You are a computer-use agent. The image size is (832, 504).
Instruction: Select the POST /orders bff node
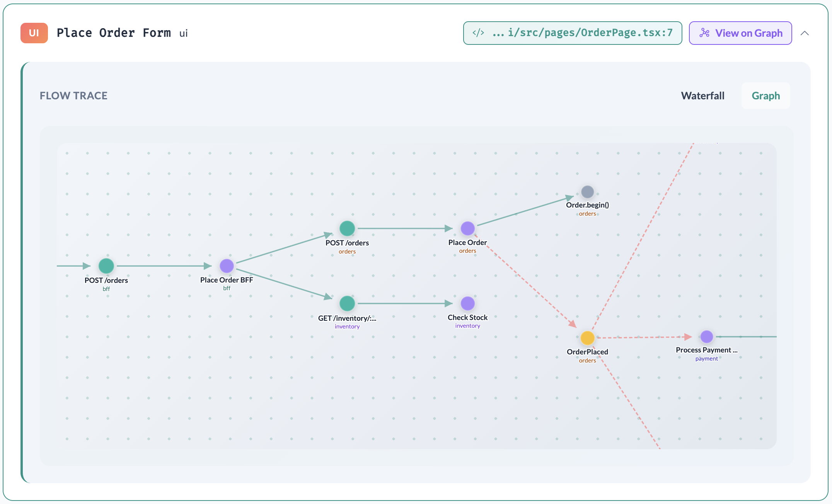(x=106, y=266)
